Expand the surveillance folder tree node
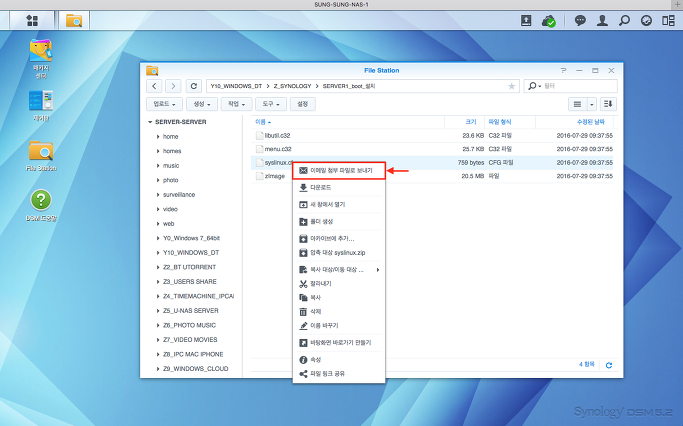The image size is (683, 426). 158,195
